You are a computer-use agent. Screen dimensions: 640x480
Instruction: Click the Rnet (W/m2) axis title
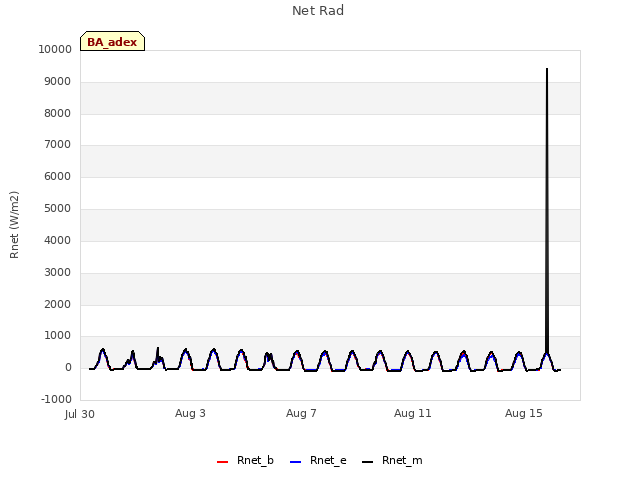tap(14, 224)
